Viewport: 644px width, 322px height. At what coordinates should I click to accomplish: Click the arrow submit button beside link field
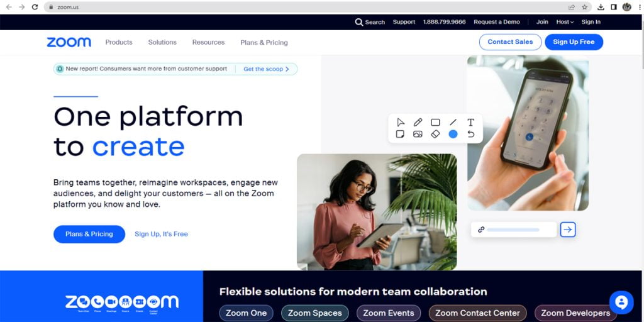pos(568,230)
